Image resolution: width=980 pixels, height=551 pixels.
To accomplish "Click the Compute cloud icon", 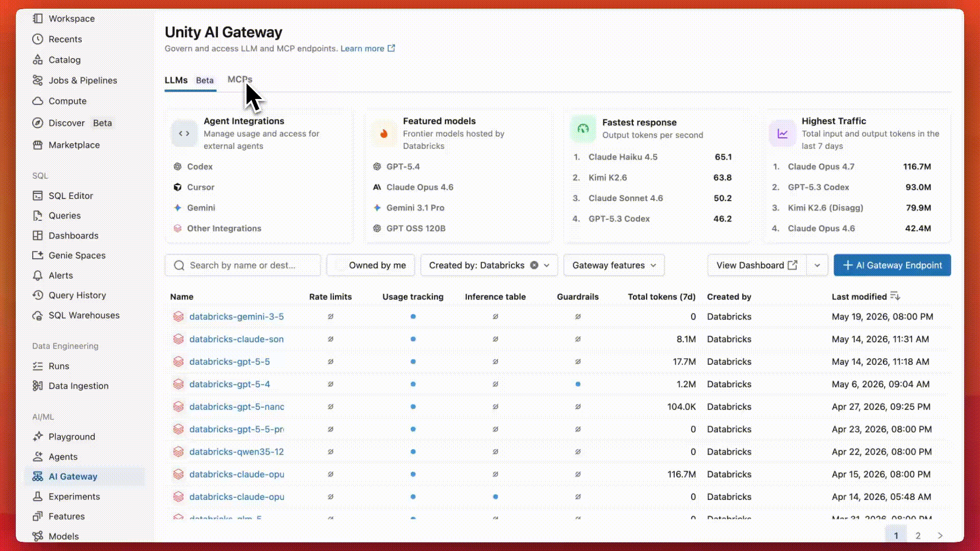I will point(37,101).
